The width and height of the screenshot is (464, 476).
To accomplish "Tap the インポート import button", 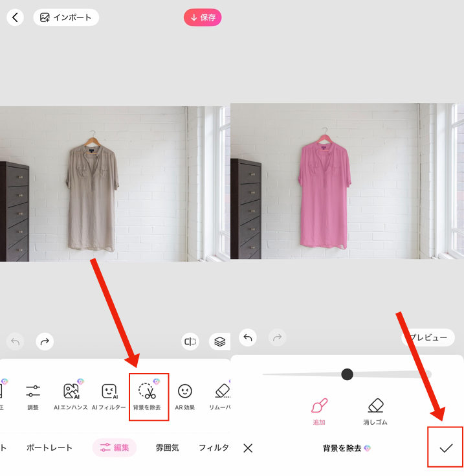I will click(x=66, y=17).
